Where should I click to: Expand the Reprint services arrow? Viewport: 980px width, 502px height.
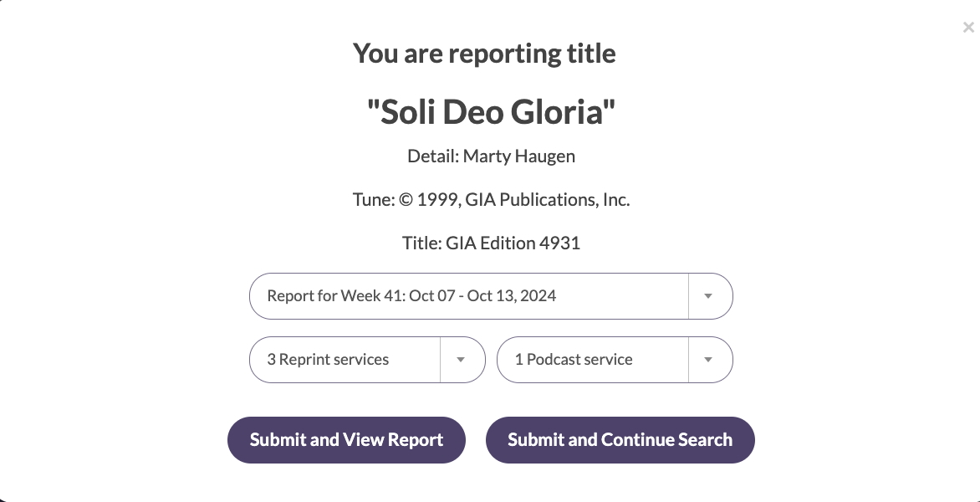pos(462,359)
